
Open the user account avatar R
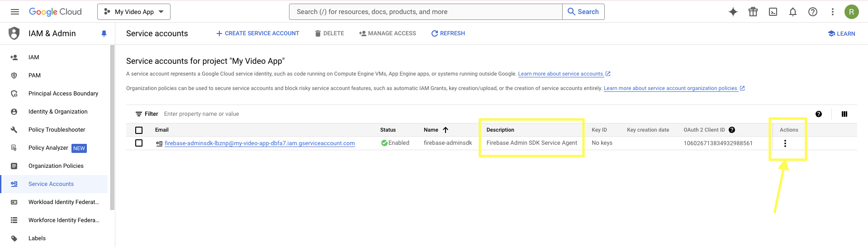coord(851,12)
